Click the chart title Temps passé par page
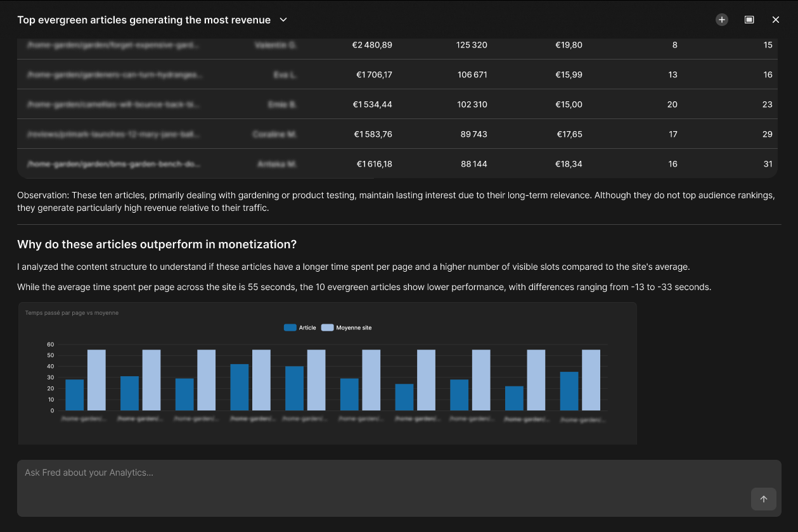The height and width of the screenshot is (532, 798). tap(72, 313)
